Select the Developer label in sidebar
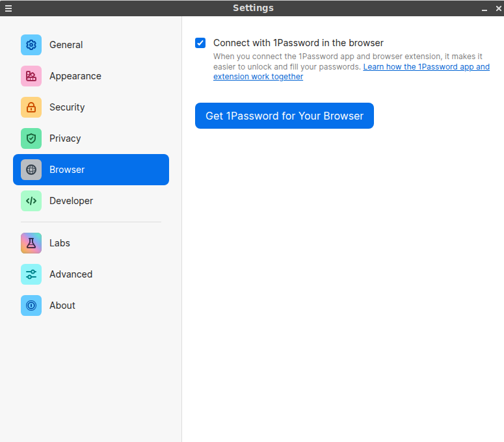Screen dimensions: 504x442 (x=71, y=201)
